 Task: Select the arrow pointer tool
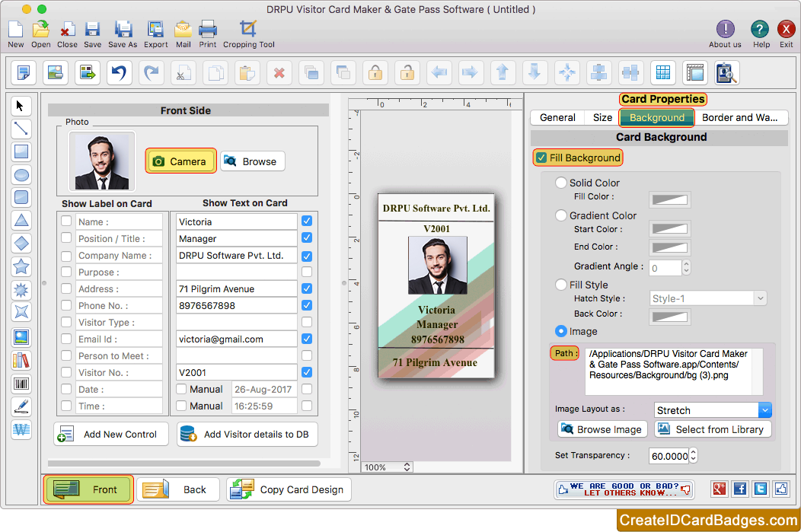click(21, 106)
